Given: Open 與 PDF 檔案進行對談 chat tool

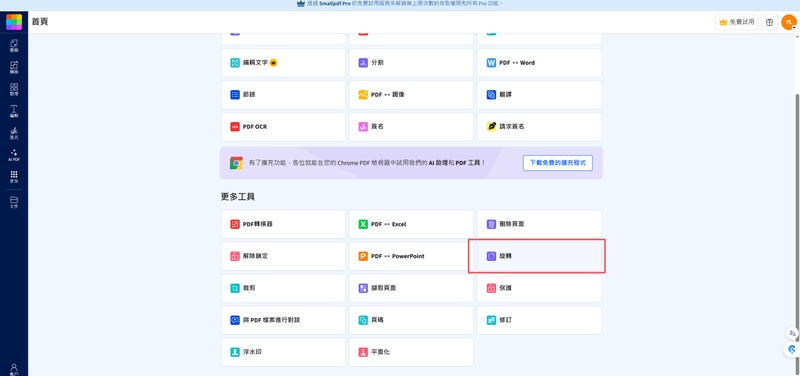Looking at the screenshot, I should (x=283, y=320).
